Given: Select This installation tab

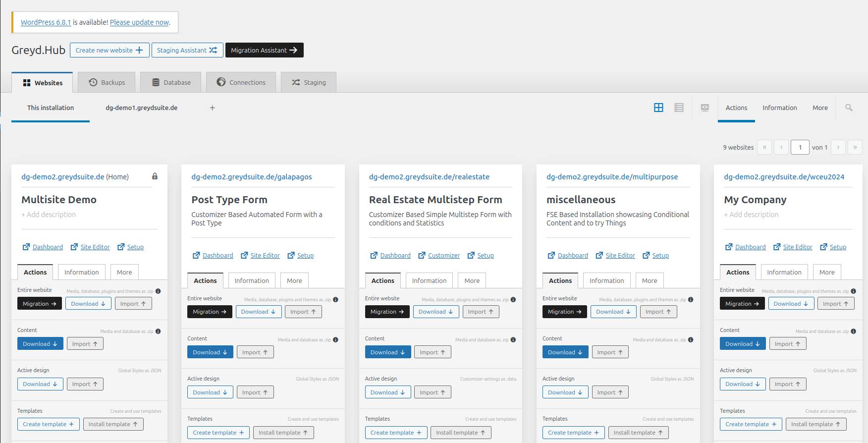Looking at the screenshot, I should pos(51,108).
